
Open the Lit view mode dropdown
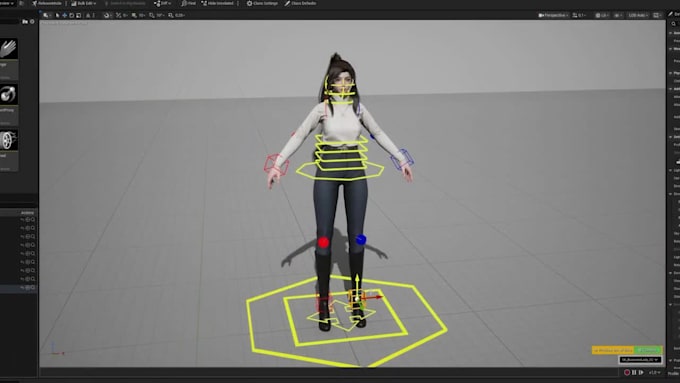(602, 15)
